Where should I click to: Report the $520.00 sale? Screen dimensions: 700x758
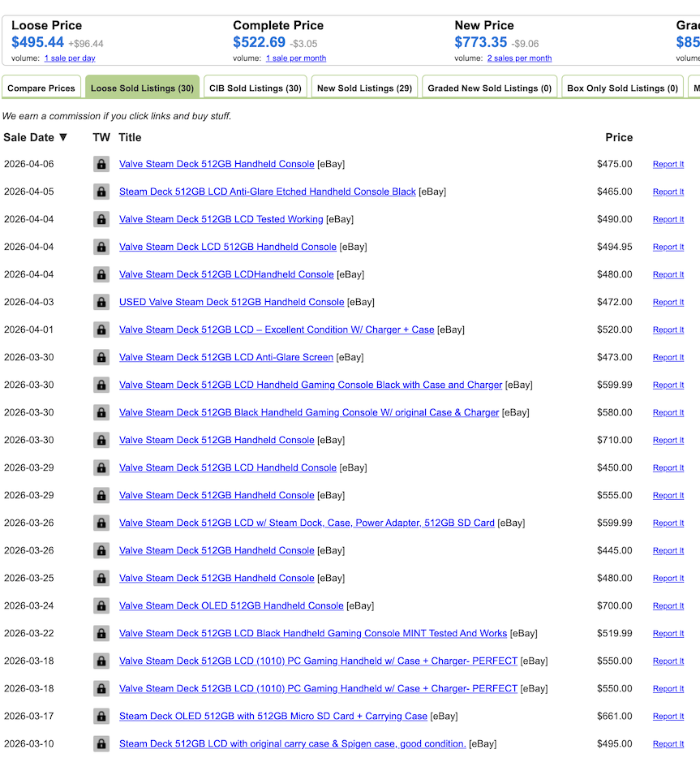point(668,329)
